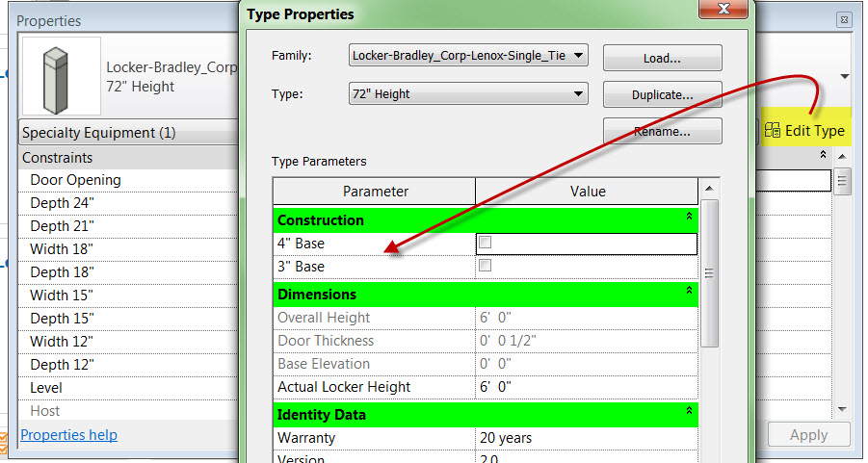The width and height of the screenshot is (868, 463).
Task: Select the Door Opening row
Action: [128, 180]
